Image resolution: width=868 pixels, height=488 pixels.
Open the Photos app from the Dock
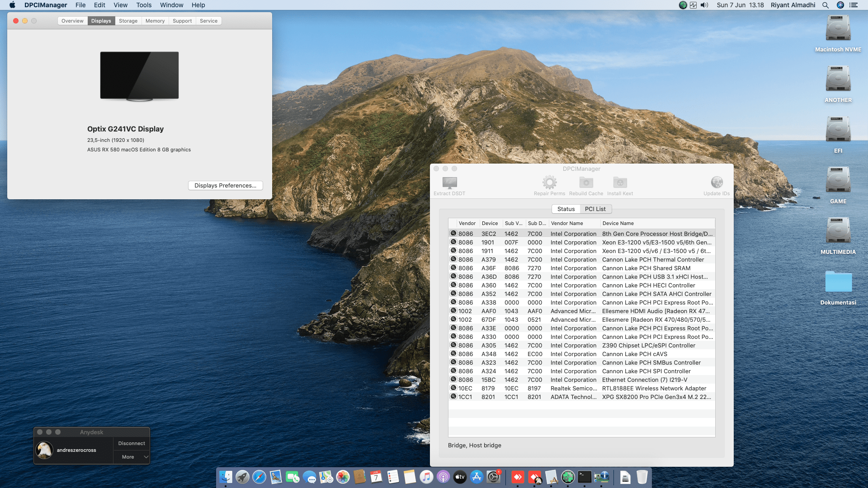pos(343,477)
